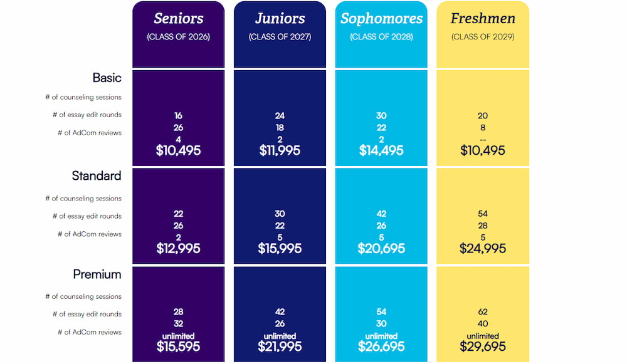The width and height of the screenshot is (627, 364).
Task: Choose the Juniors Premium $21,995 price
Action: pyautogui.click(x=280, y=346)
